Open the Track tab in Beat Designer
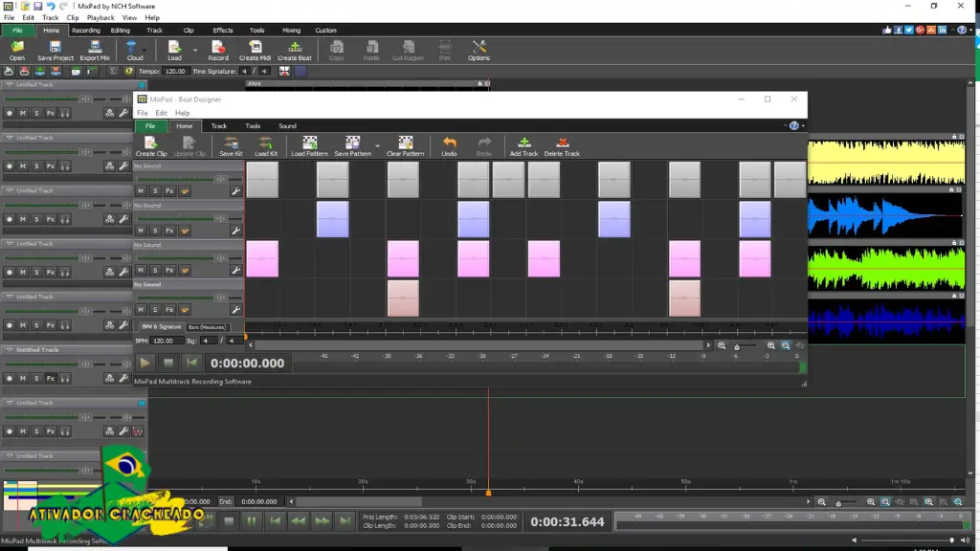 219,125
